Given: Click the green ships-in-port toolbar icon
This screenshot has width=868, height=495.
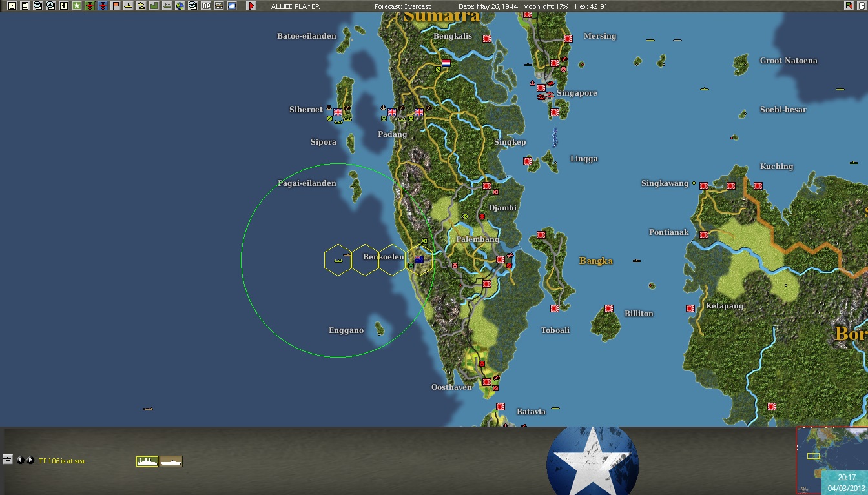Looking at the screenshot, I should point(167,6).
